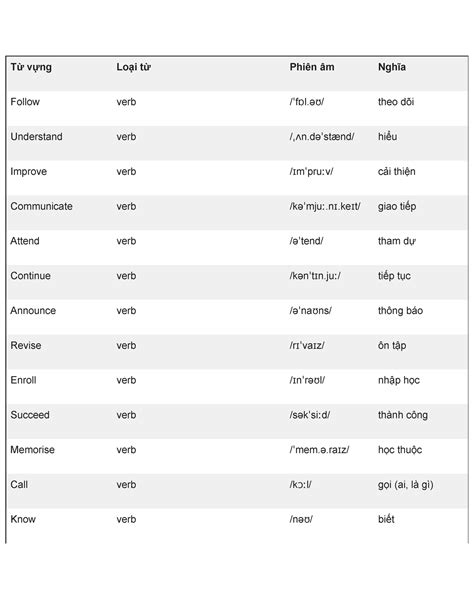Screen dimensions: 474x613
Task: Select the word 'Understand' in the table
Action: coord(36,137)
